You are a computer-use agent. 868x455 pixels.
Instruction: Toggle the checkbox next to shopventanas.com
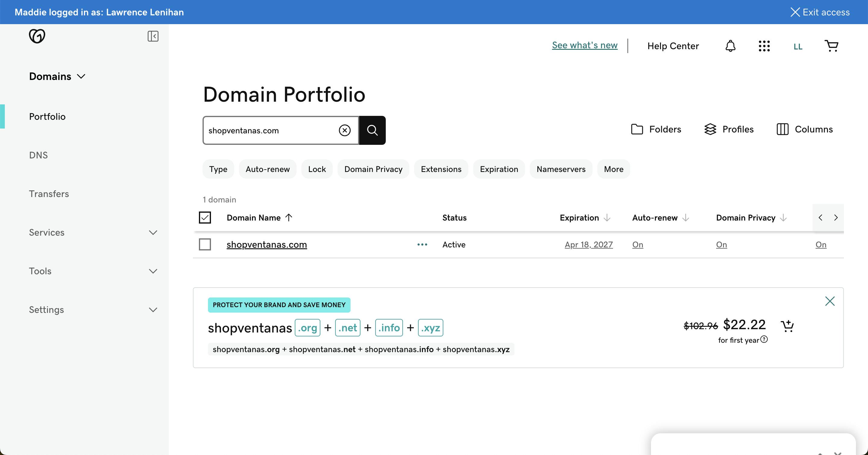click(205, 244)
